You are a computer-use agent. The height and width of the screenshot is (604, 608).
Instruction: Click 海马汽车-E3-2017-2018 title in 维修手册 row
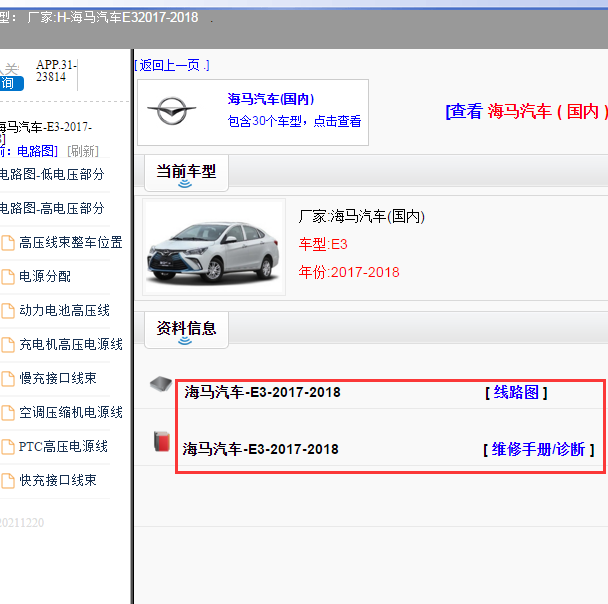click(261, 450)
